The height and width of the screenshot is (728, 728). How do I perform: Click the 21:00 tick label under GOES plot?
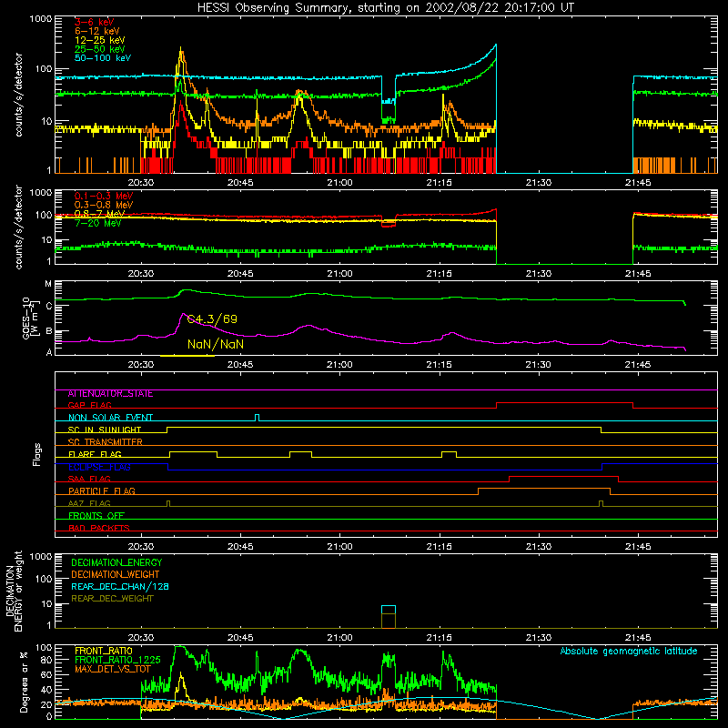click(x=339, y=365)
